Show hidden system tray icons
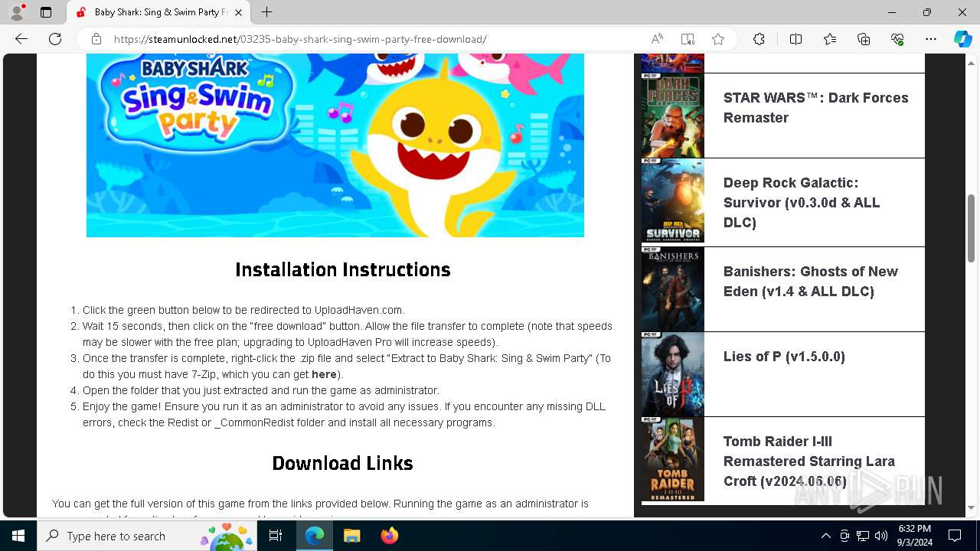 point(825,536)
